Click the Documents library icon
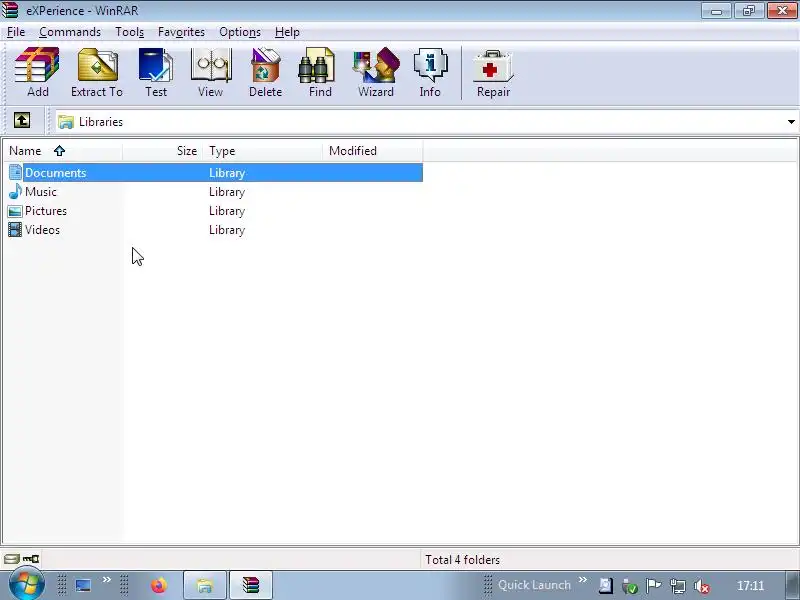Viewport: 800px width, 600px height. point(15,172)
